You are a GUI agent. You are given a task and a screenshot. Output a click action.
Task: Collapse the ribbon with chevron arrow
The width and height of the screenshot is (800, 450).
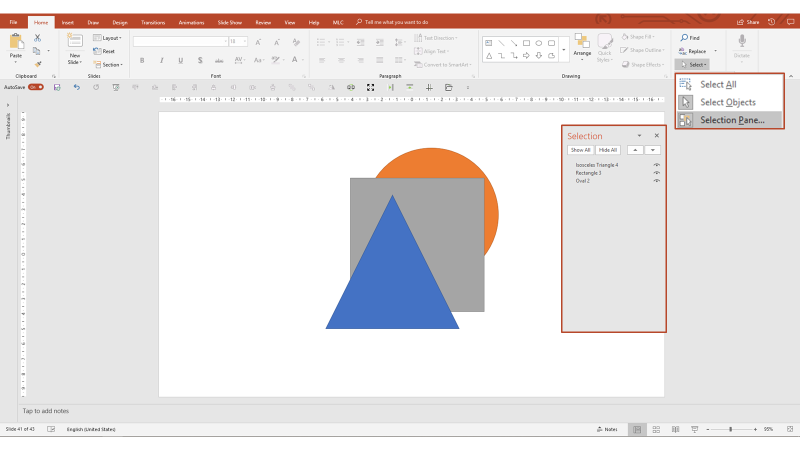click(791, 76)
